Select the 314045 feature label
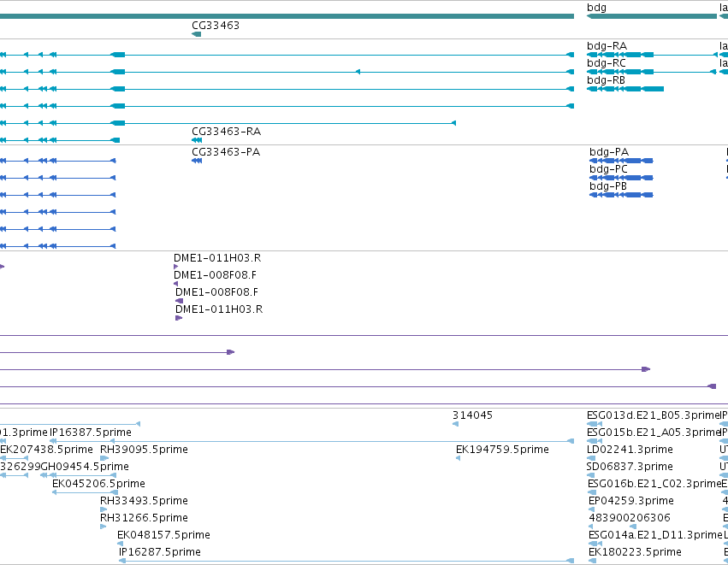728x565 pixels. pos(472,415)
